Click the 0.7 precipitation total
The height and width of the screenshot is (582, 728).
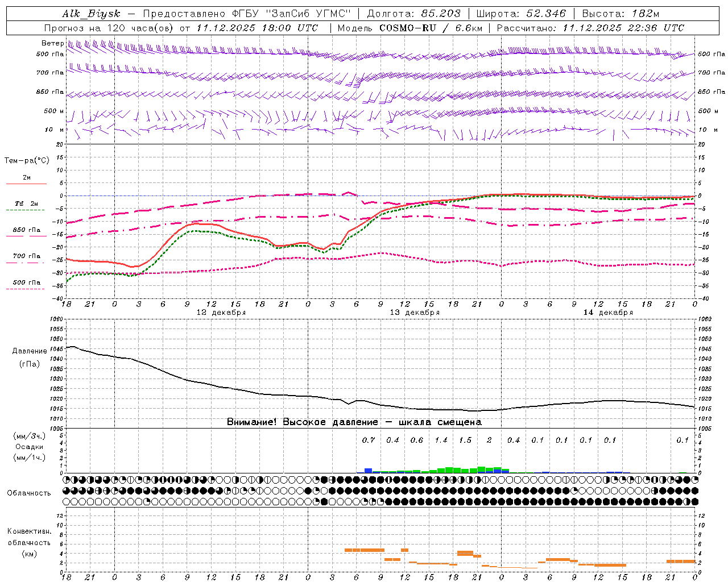pos(369,440)
